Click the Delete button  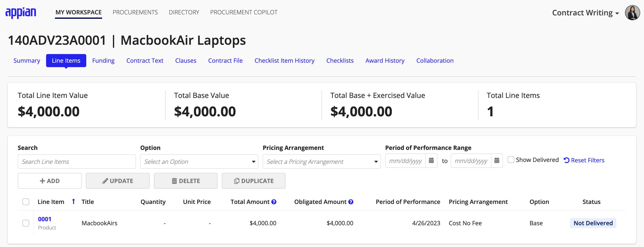pyautogui.click(x=185, y=181)
